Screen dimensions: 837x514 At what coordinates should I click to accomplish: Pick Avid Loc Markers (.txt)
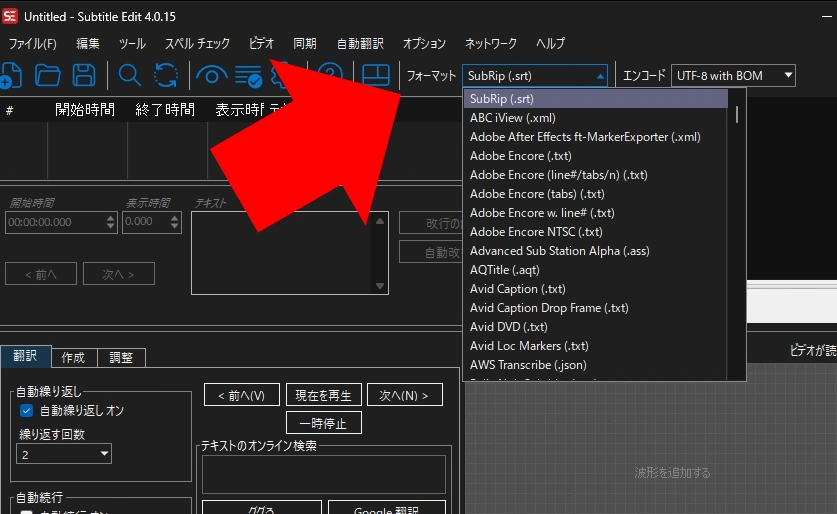click(595, 346)
